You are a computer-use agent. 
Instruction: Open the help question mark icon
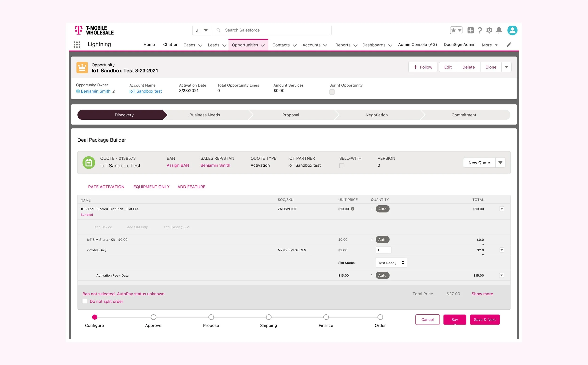[x=480, y=30]
